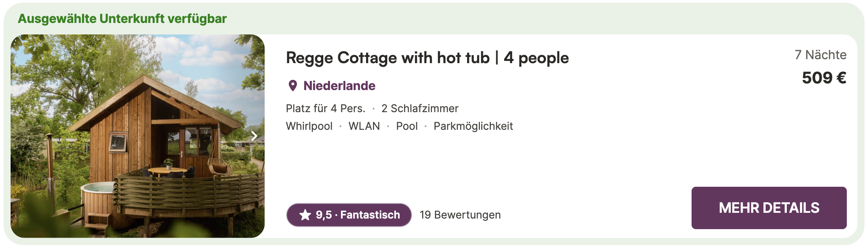The width and height of the screenshot is (868, 249).
Task: Click the word Fantastisch in the badge
Action: click(370, 215)
